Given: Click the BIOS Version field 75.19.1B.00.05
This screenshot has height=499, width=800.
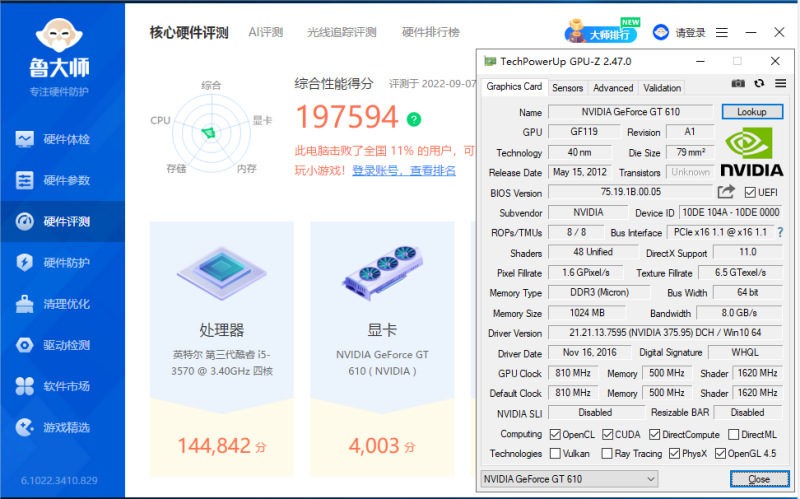Looking at the screenshot, I should 631,192.
